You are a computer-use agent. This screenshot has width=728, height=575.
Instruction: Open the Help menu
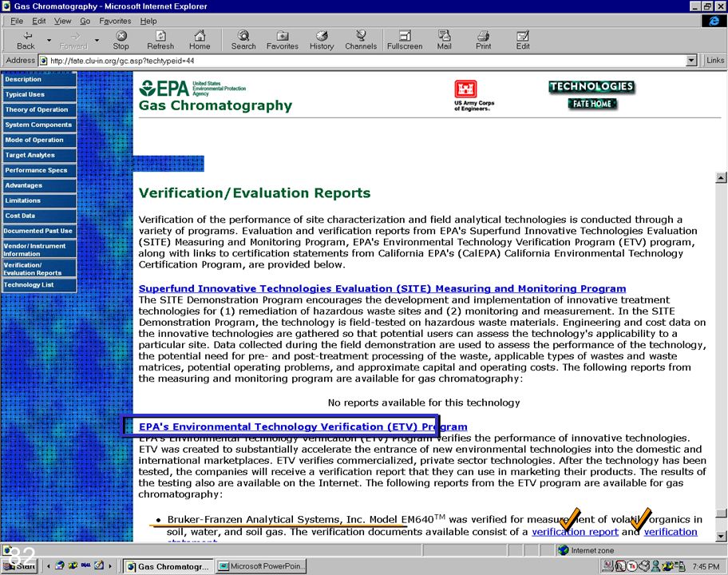(x=148, y=21)
